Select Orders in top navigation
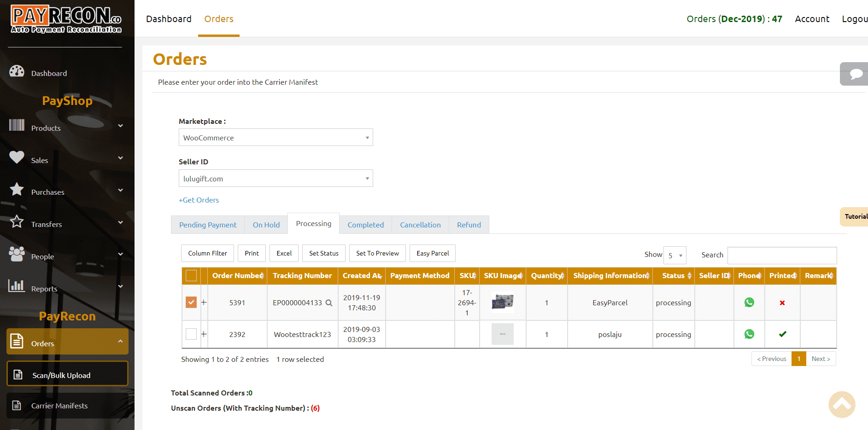Viewport: 868px width, 430px height. click(219, 19)
